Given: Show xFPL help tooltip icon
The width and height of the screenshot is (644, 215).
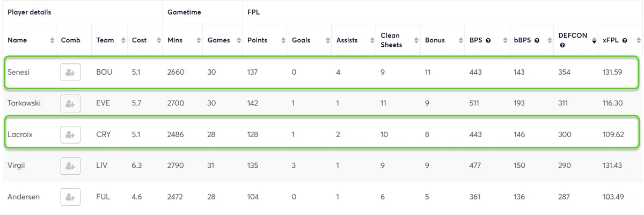Looking at the screenshot, I should click(625, 40).
